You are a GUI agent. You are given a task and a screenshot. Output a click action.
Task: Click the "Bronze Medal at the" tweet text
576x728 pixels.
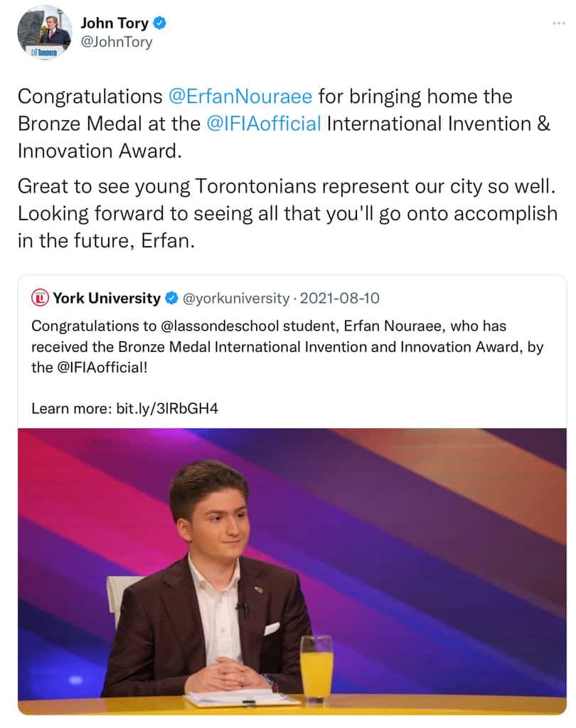tap(108, 123)
